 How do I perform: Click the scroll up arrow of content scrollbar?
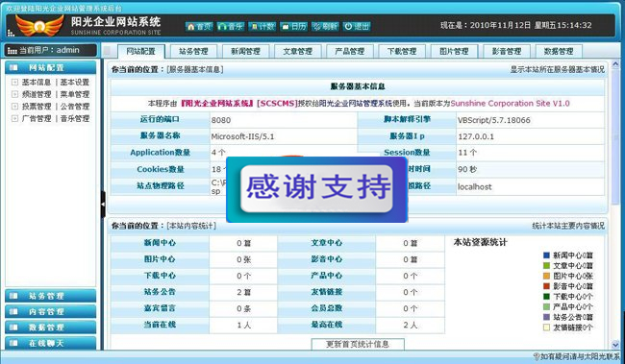(615, 63)
